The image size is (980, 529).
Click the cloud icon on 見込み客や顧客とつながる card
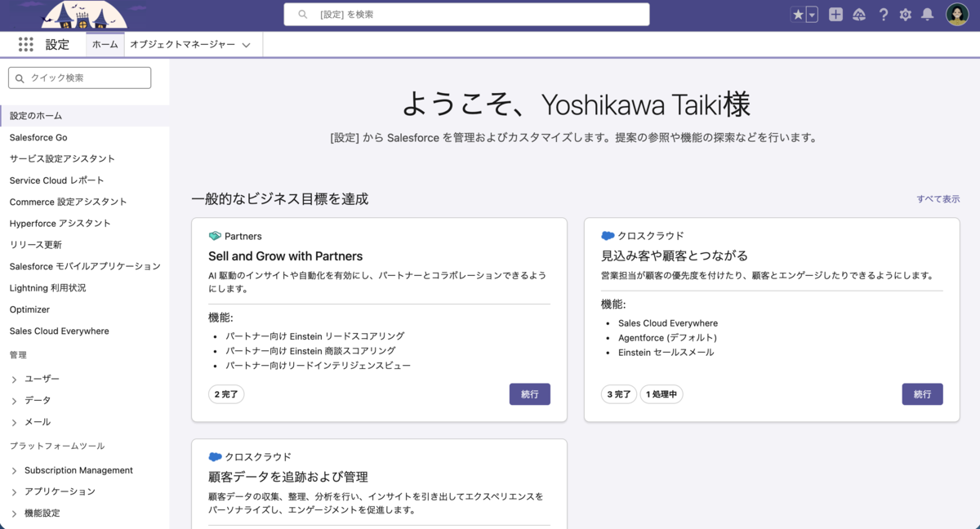(608, 236)
